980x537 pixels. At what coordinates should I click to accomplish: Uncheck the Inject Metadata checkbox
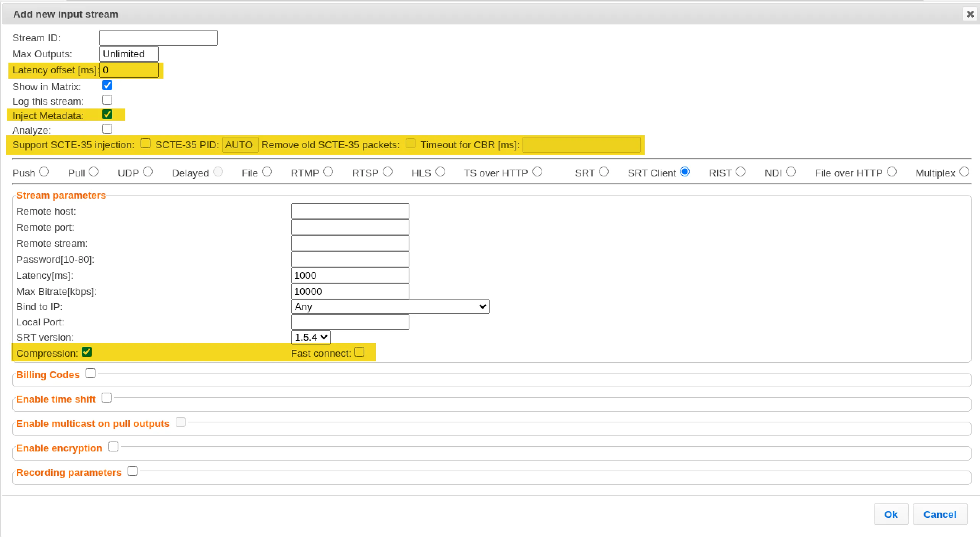pos(107,115)
